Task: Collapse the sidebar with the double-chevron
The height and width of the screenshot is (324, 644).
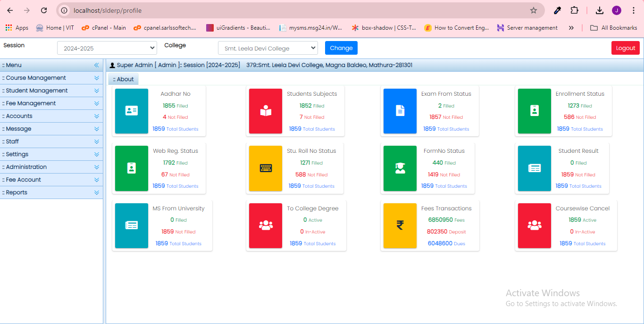Action: (x=96, y=65)
